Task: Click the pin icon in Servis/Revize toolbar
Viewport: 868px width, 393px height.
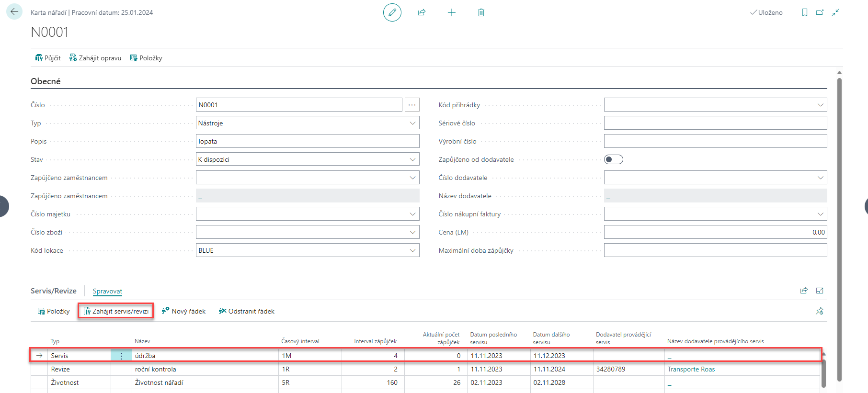Action: (x=819, y=311)
